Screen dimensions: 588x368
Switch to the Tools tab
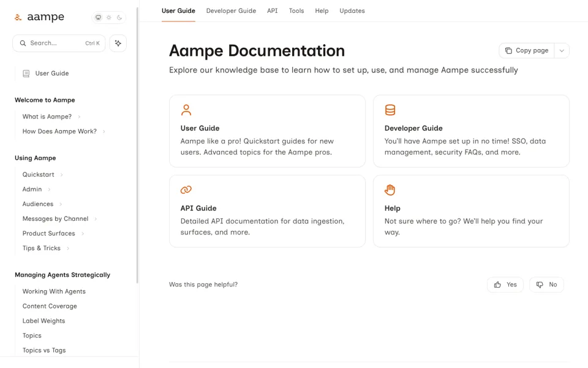tap(296, 11)
